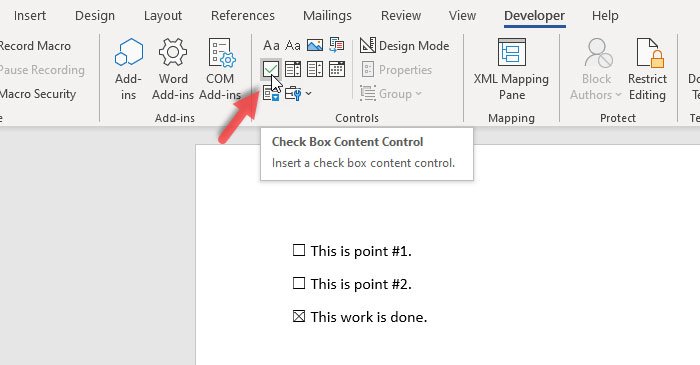Open control Properties
This screenshot has width=700, height=365.
(396, 70)
